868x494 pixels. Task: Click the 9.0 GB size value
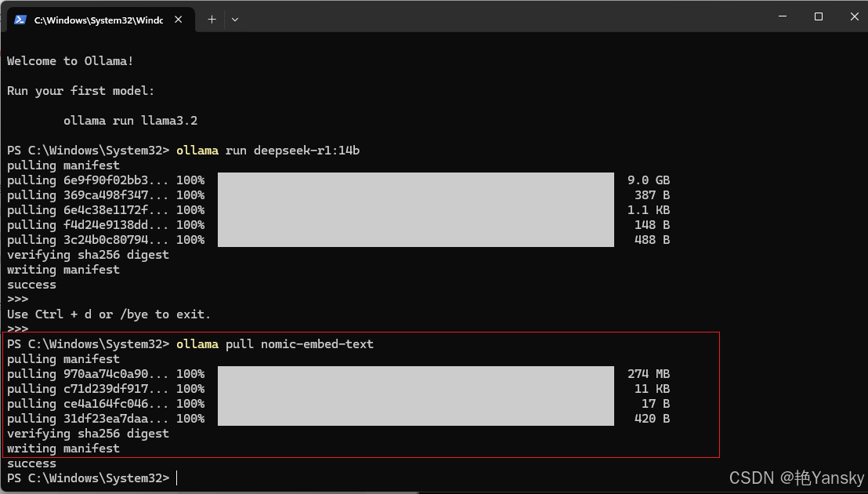[649, 180]
